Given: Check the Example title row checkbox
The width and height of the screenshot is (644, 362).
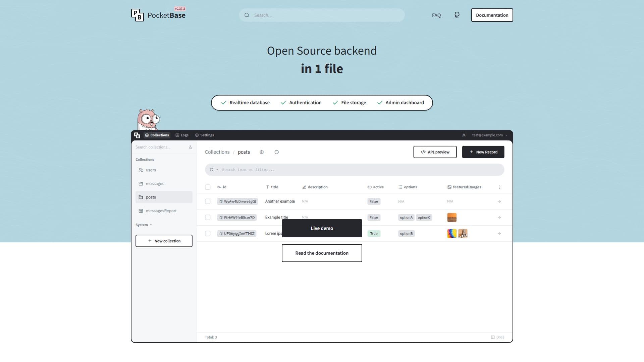Looking at the screenshot, I should (x=208, y=218).
